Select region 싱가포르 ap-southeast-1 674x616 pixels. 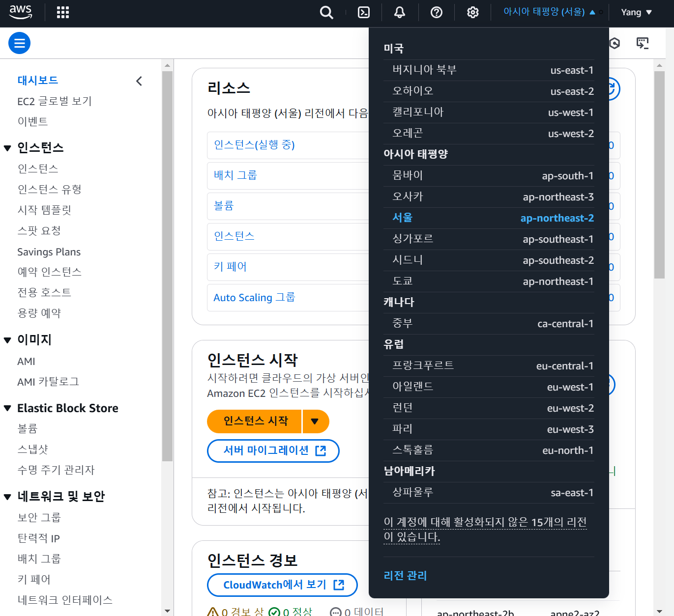[489, 239]
